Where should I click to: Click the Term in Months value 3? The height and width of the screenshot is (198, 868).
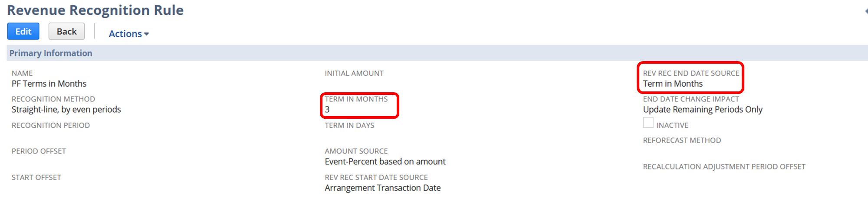[327, 110]
